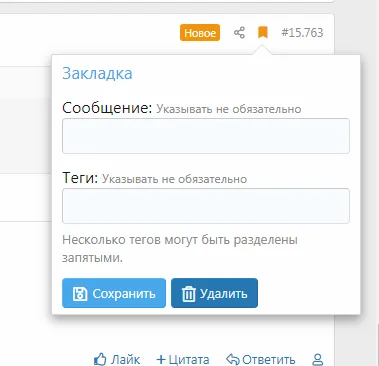Image resolution: width=379 pixels, height=366 pixels.
Task: Click the Теги: label text
Action: click(80, 178)
